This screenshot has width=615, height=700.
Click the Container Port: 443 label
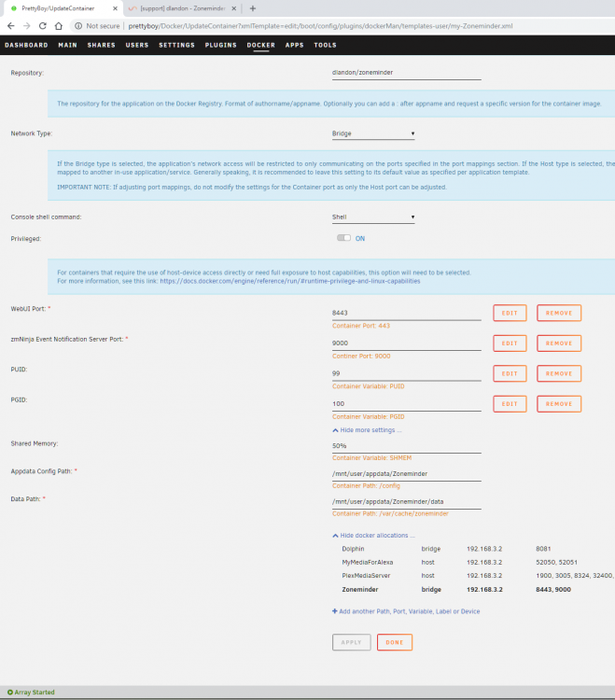point(361,326)
